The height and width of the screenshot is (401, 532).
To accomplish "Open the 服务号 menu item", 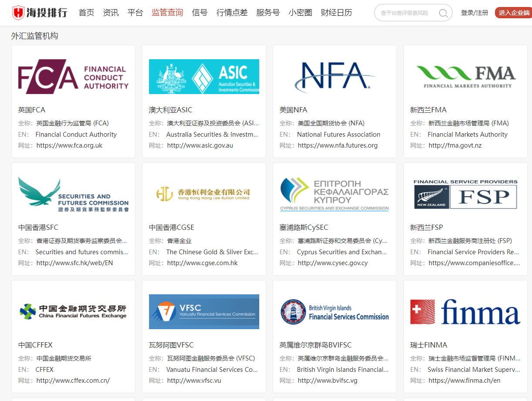I will [268, 13].
